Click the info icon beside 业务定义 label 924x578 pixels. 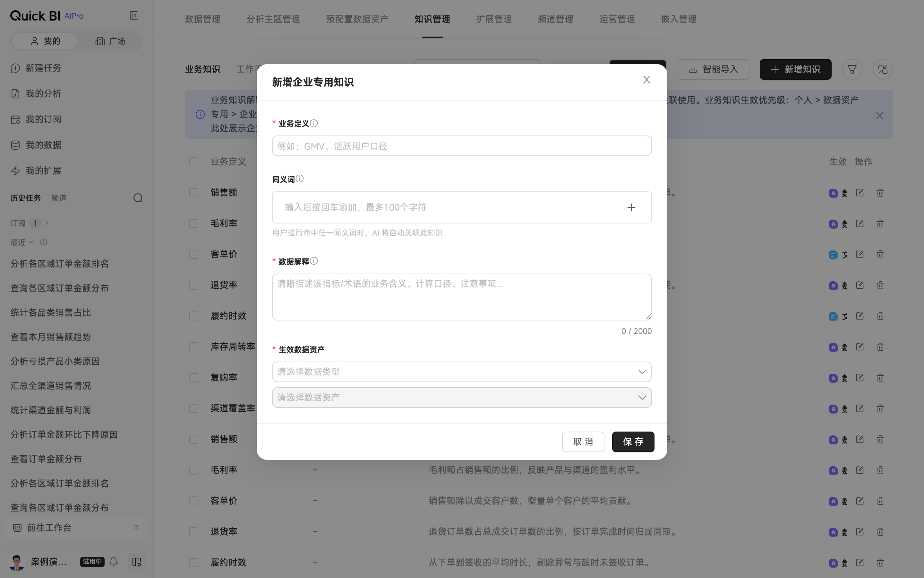pyautogui.click(x=314, y=123)
